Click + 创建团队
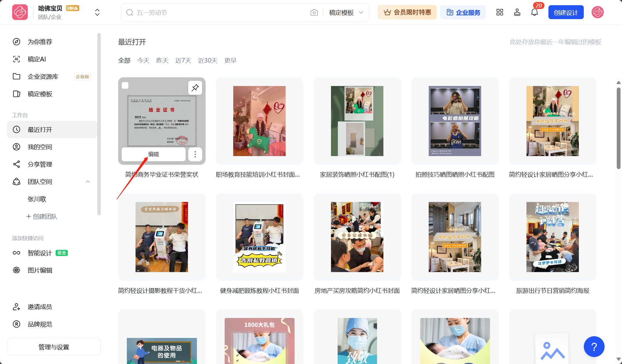Image resolution: width=622 pixels, height=364 pixels. click(42, 216)
